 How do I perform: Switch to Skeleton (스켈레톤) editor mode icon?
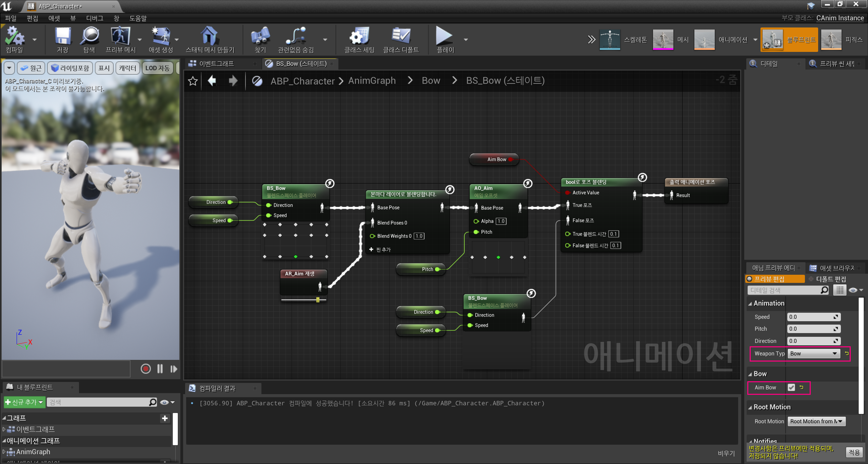coord(610,39)
